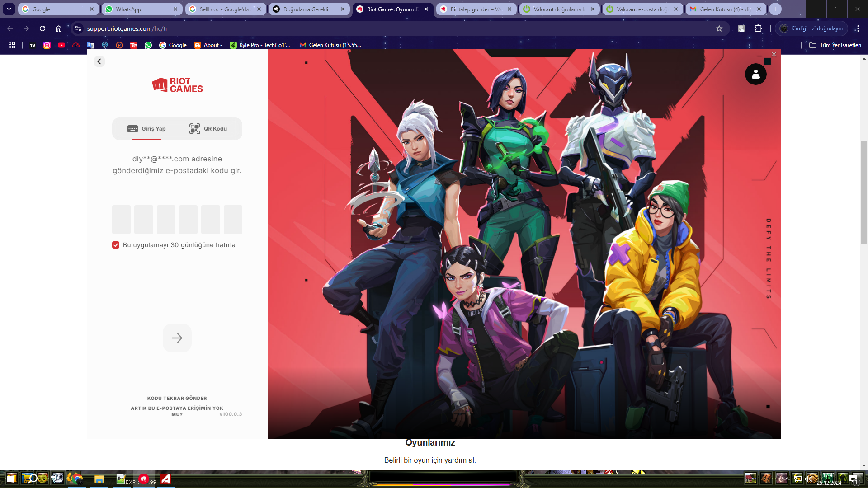
Task: Open the Google bookmark
Action: (173, 45)
